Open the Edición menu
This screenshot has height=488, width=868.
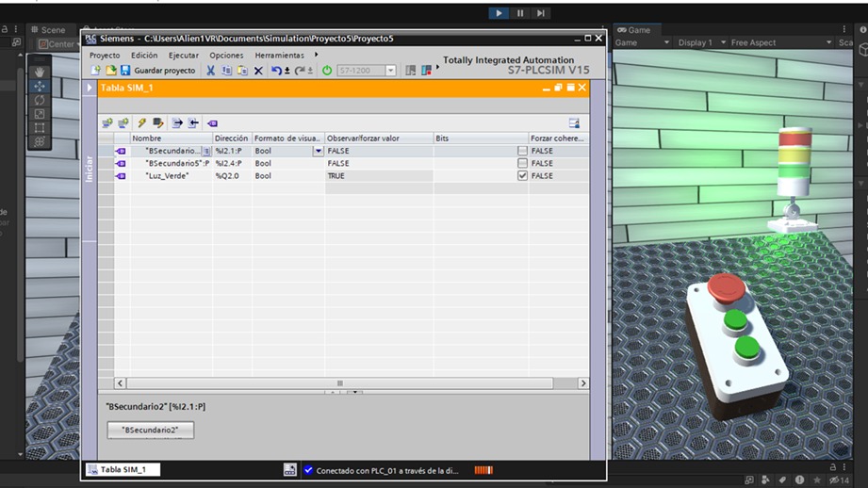click(x=144, y=56)
